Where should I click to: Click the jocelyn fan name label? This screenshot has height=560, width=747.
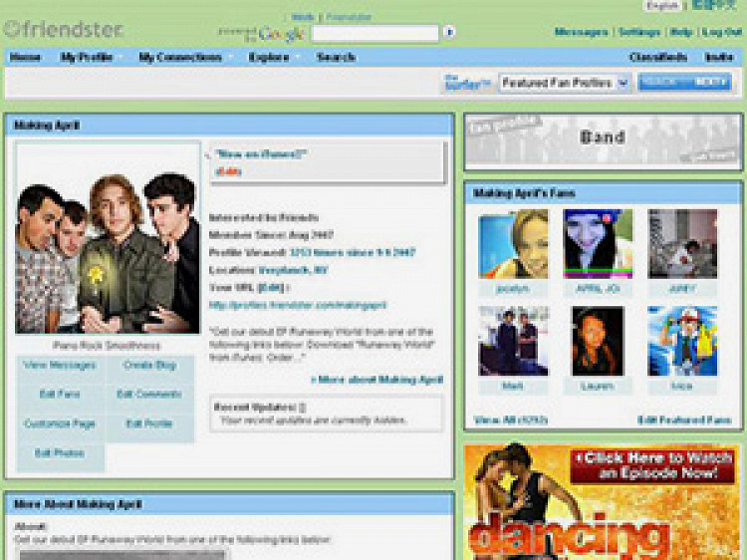click(x=513, y=289)
